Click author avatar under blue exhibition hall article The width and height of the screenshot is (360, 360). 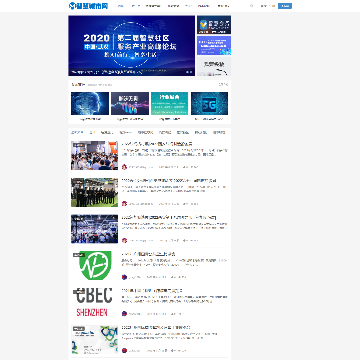tap(124, 240)
